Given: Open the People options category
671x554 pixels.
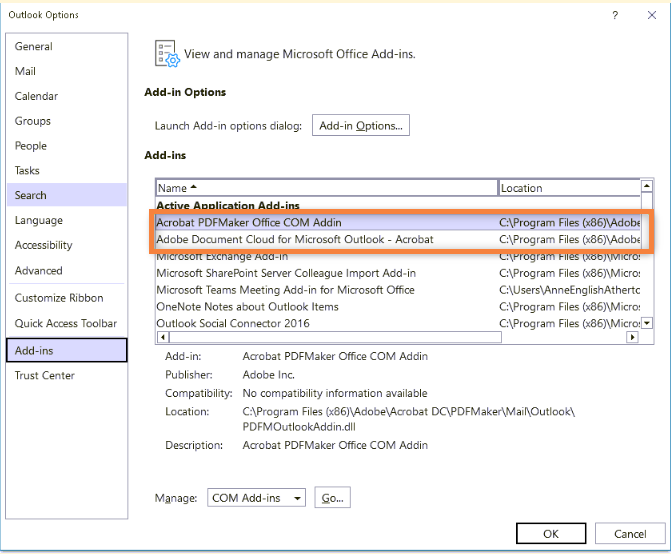Looking at the screenshot, I should [67, 145].
